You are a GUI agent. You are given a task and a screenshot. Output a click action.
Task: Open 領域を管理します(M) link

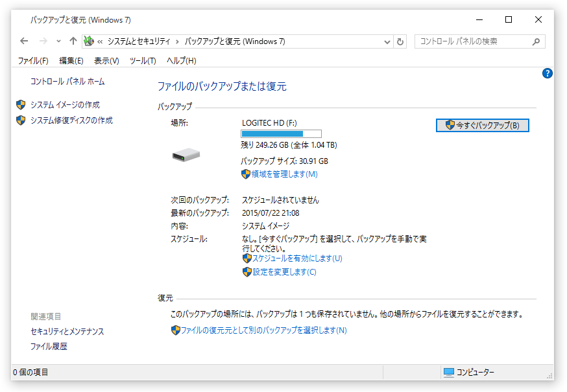click(285, 174)
